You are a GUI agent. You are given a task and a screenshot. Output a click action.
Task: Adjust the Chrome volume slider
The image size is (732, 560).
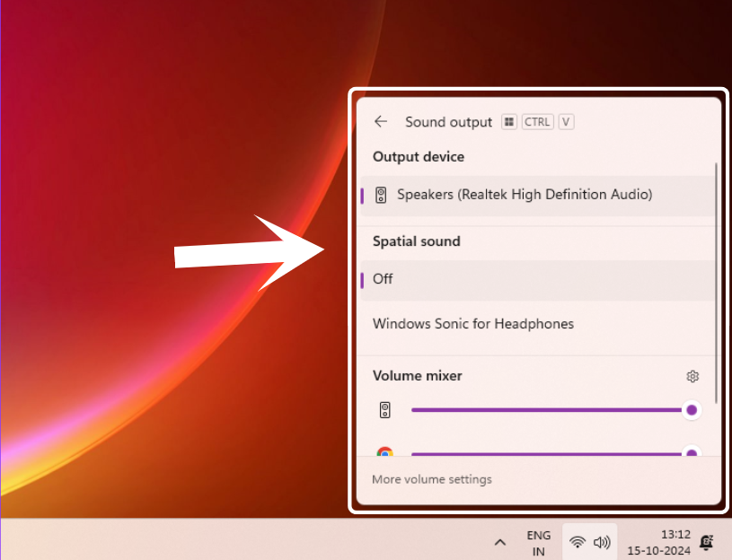(x=556, y=453)
